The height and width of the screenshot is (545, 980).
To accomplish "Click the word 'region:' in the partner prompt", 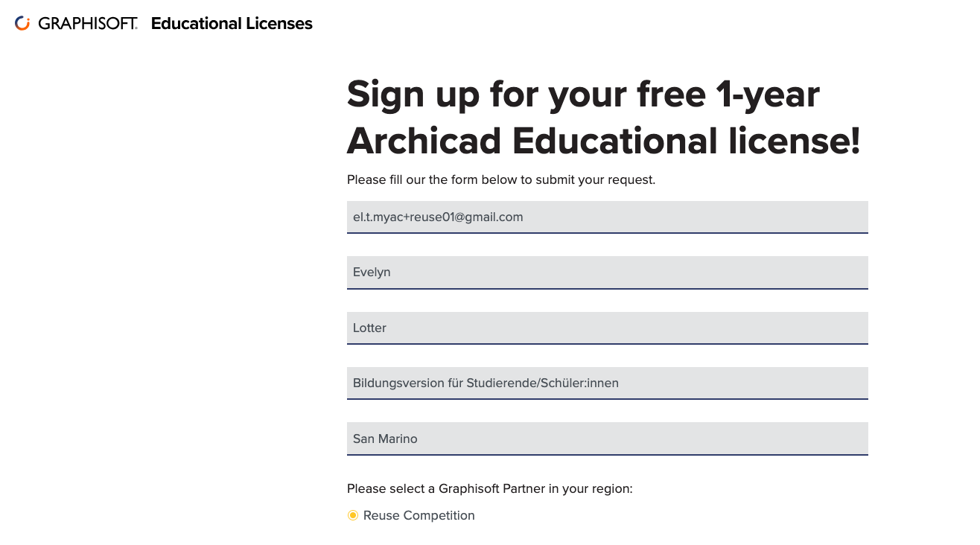I will 611,489.
